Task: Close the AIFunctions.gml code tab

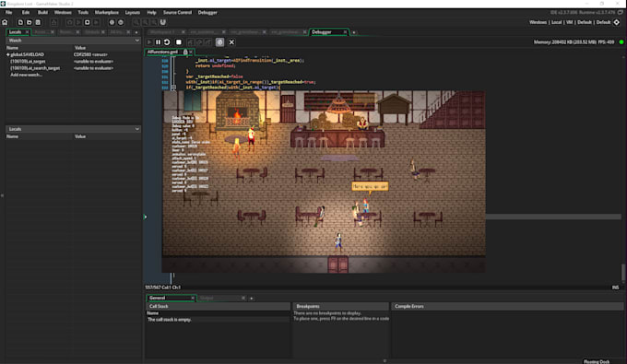Action: tap(191, 52)
